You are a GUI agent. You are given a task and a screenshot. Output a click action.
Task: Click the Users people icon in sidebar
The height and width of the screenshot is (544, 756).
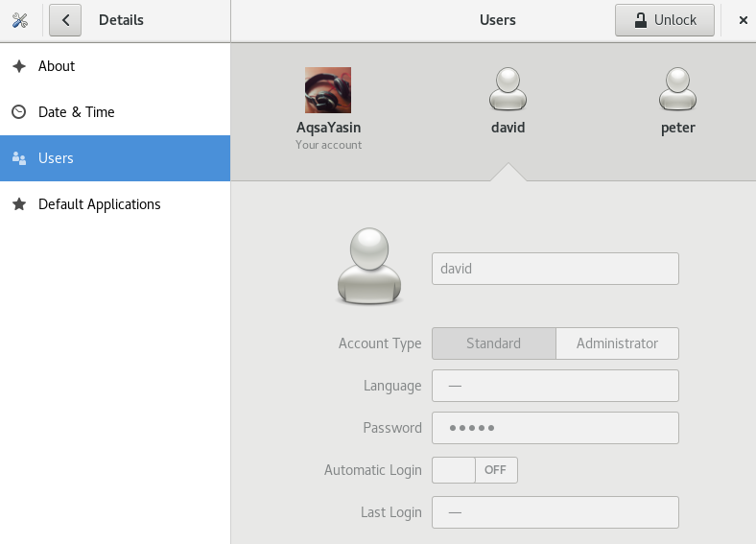pos(19,158)
